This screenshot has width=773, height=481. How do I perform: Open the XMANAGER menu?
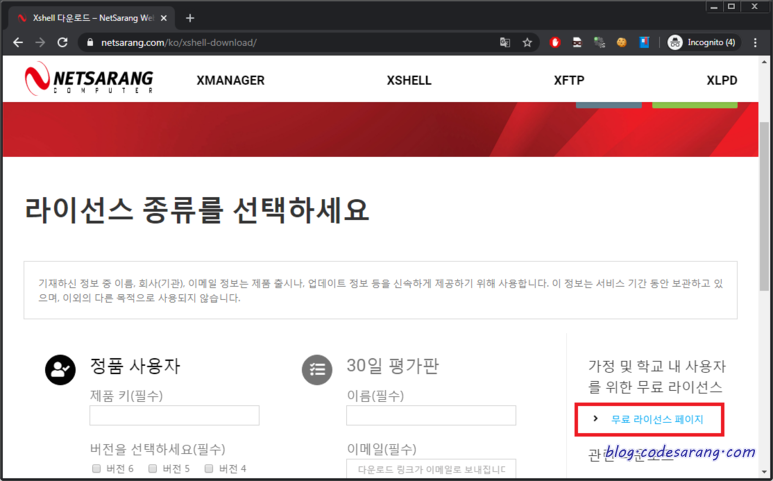coord(230,80)
